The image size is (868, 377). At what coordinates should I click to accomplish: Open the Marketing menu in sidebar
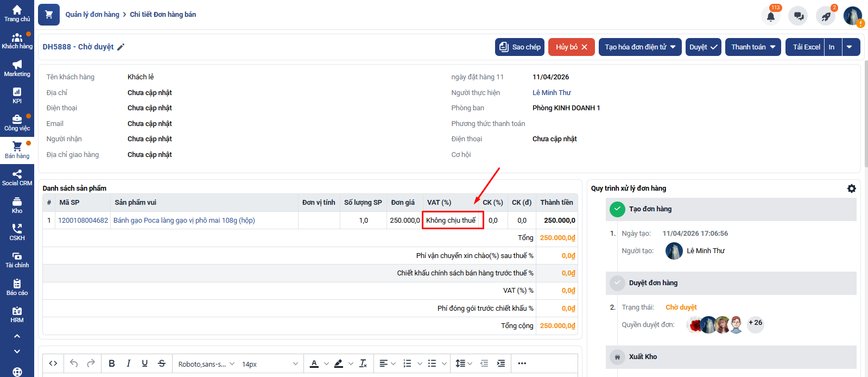pyautogui.click(x=17, y=68)
